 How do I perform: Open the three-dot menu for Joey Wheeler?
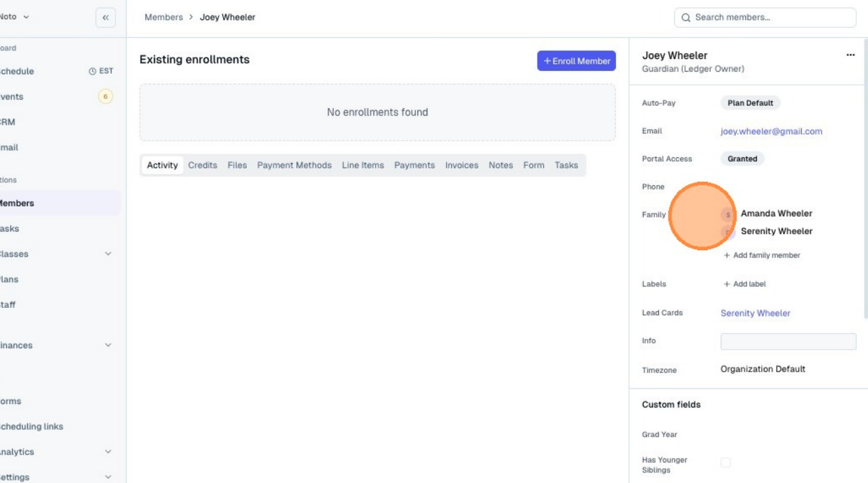(x=850, y=56)
